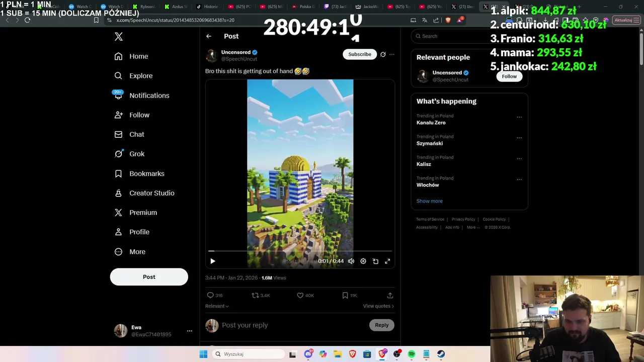The image size is (644, 362).
Task: Open Bookmarks
Action: (139, 173)
